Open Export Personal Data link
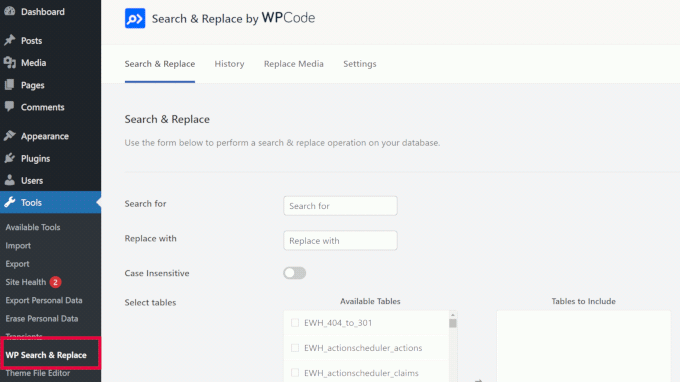 pos(44,300)
